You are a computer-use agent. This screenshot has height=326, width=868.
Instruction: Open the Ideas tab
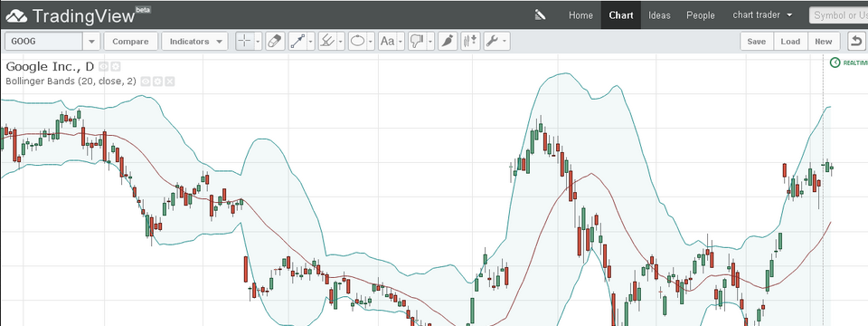[659, 15]
